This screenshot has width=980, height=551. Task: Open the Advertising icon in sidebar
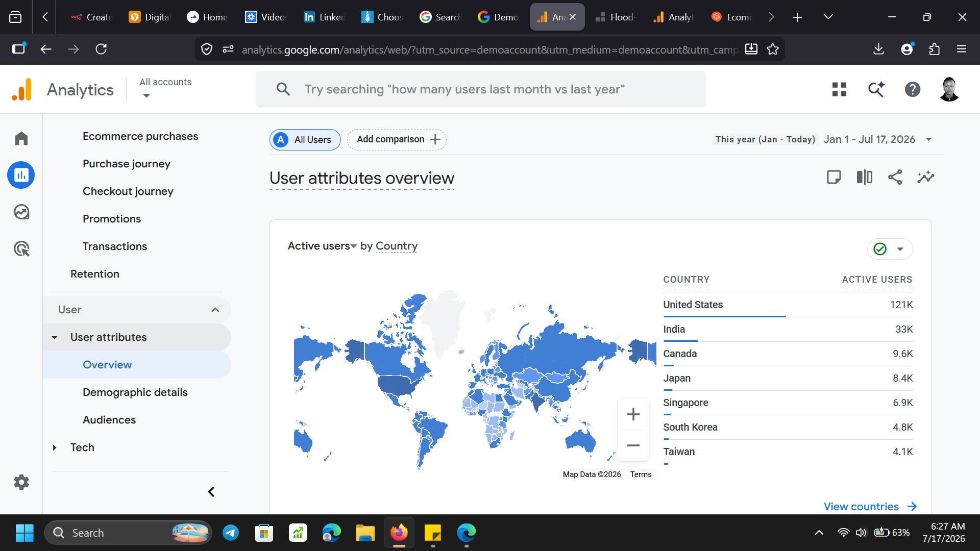[x=21, y=248]
